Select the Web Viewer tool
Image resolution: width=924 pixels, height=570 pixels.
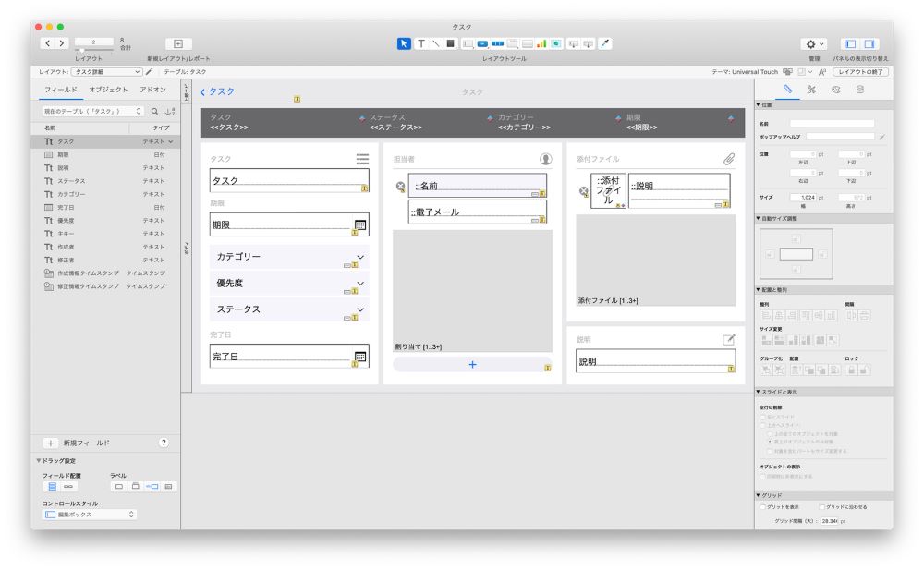tap(556, 43)
